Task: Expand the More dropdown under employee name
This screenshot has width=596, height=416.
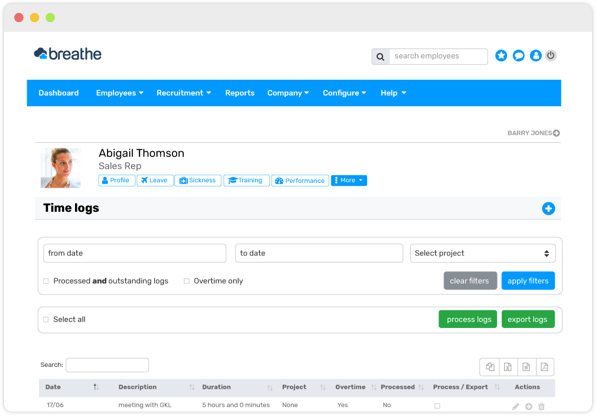Action: point(349,180)
